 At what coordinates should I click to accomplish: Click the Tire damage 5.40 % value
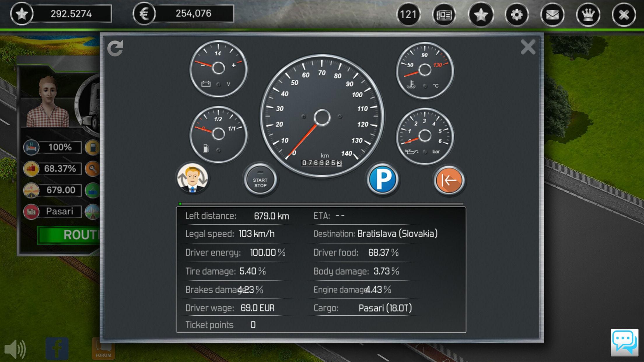(253, 271)
